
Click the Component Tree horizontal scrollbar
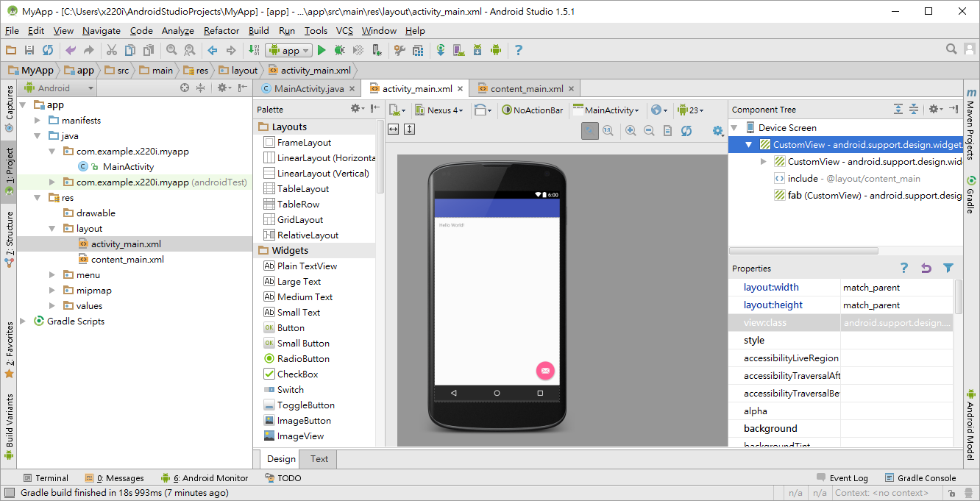pos(803,251)
